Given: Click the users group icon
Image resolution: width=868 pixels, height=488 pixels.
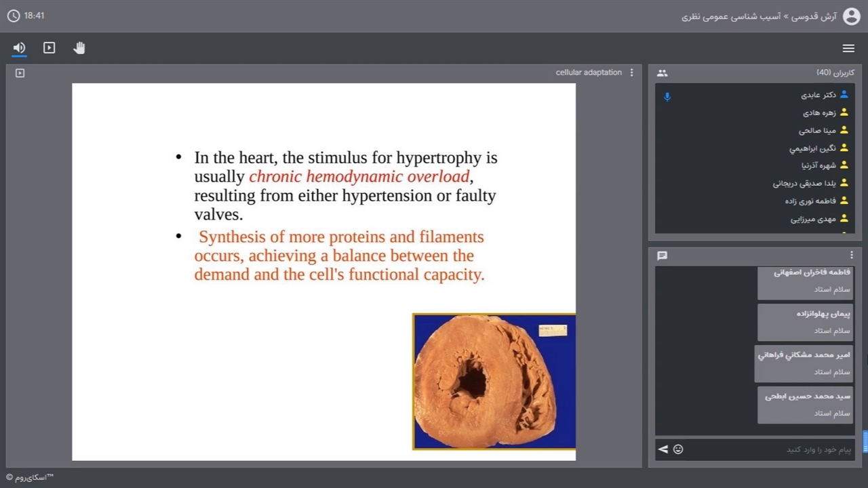Looking at the screenshot, I should coord(663,73).
